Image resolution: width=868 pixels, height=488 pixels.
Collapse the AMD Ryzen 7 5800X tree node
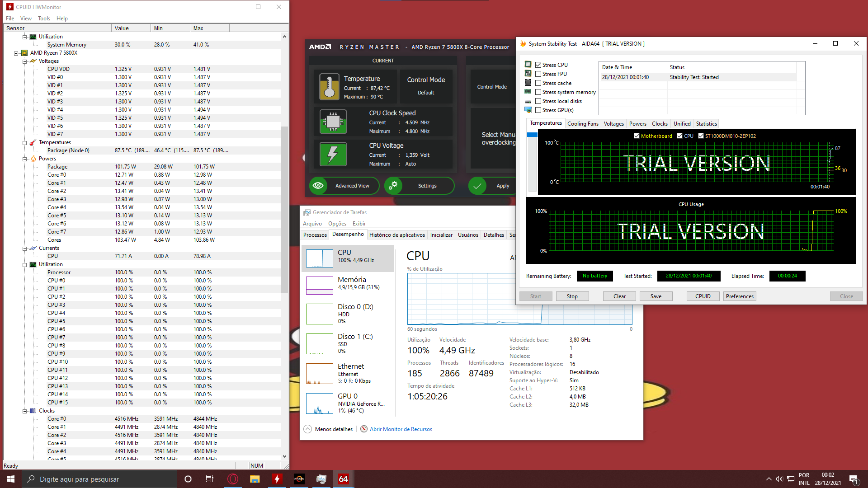point(16,53)
